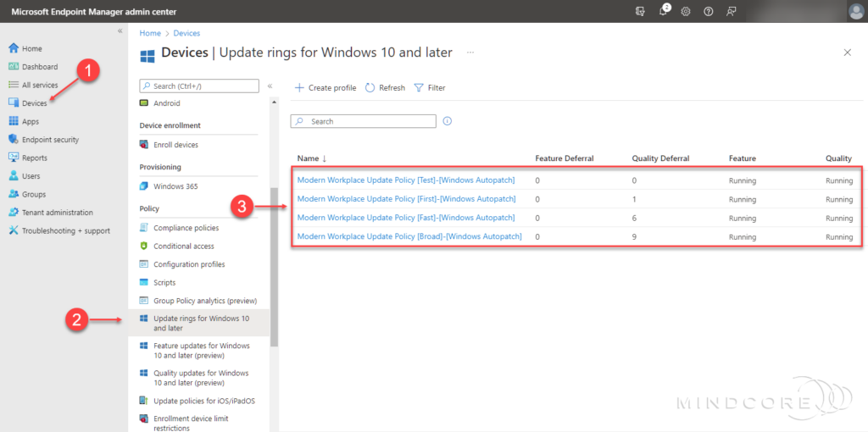Open the All services list icon
Image resolution: width=868 pixels, height=432 pixels.
[x=14, y=86]
